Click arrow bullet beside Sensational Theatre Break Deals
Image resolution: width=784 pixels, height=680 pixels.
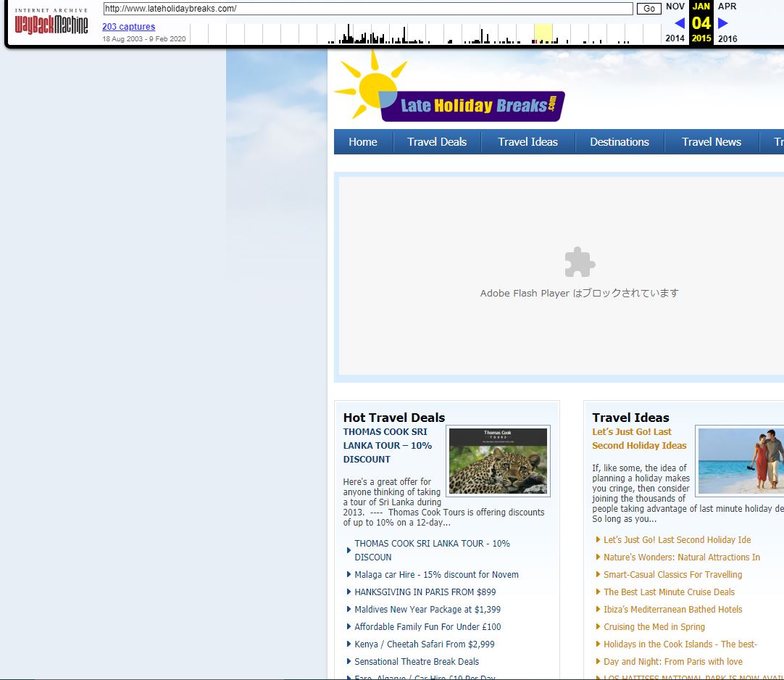[x=349, y=662]
